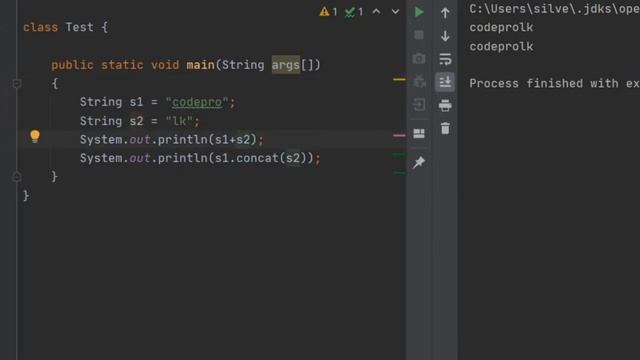Image resolution: width=640 pixels, height=360 pixels.
Task: Click the Stop process square icon
Action: 419,35
